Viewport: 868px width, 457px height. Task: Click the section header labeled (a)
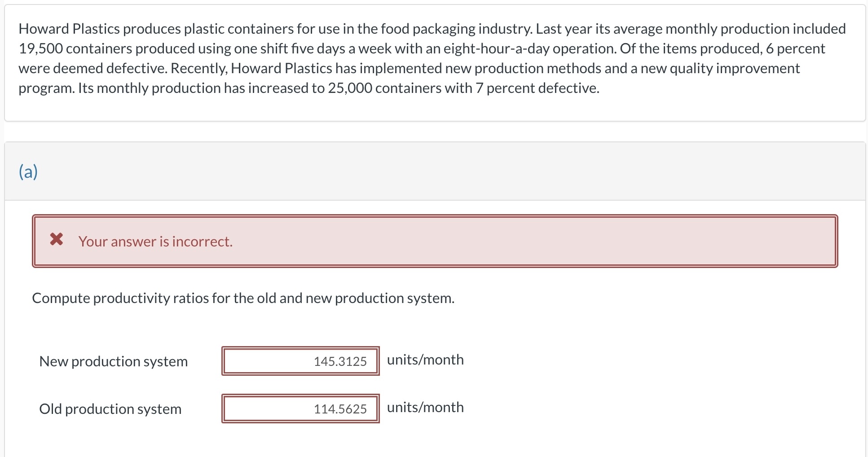coord(28,171)
